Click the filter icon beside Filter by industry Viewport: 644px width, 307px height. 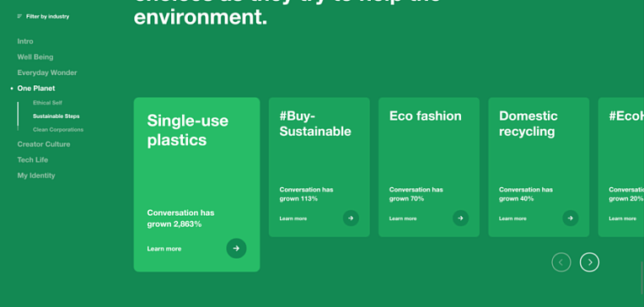coord(19,16)
